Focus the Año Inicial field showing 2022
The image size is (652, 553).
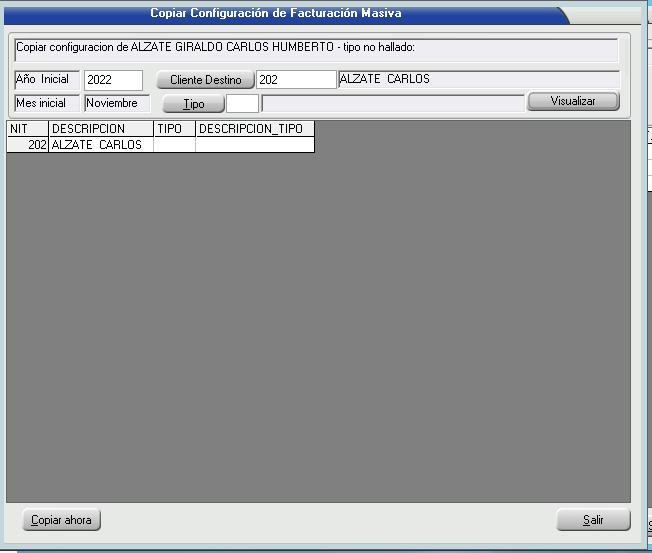point(113,80)
